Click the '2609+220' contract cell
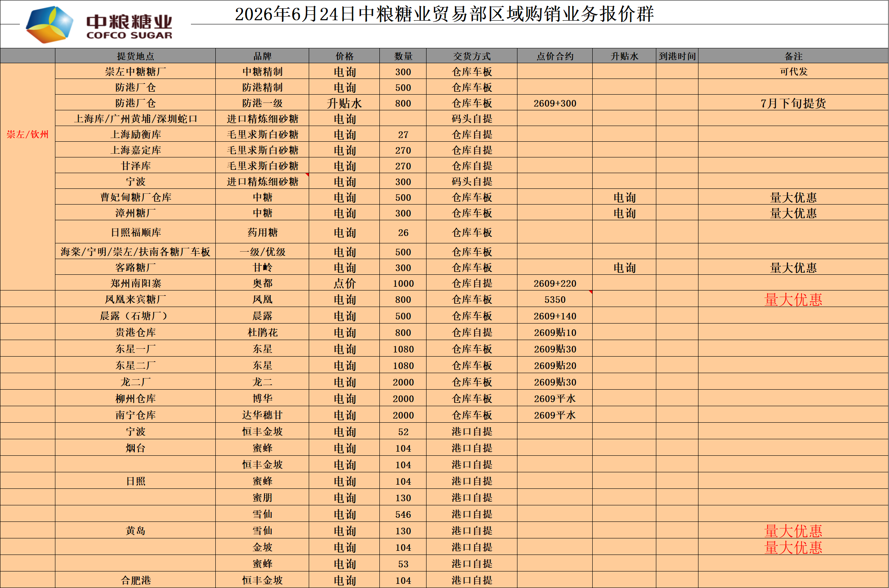 point(555,283)
